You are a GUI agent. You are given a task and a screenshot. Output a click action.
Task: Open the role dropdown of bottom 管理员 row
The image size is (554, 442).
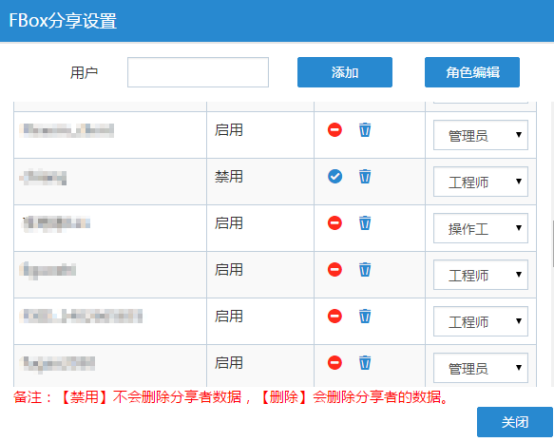click(x=481, y=368)
